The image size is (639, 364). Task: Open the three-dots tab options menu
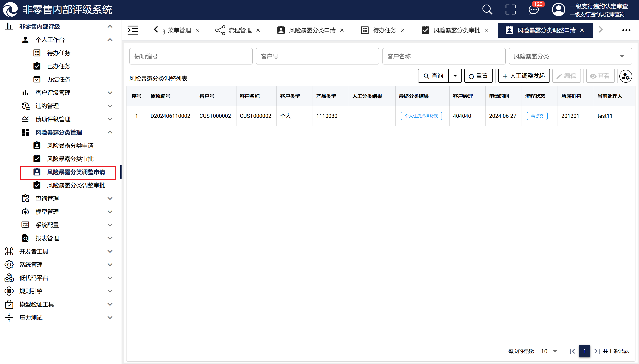click(626, 30)
